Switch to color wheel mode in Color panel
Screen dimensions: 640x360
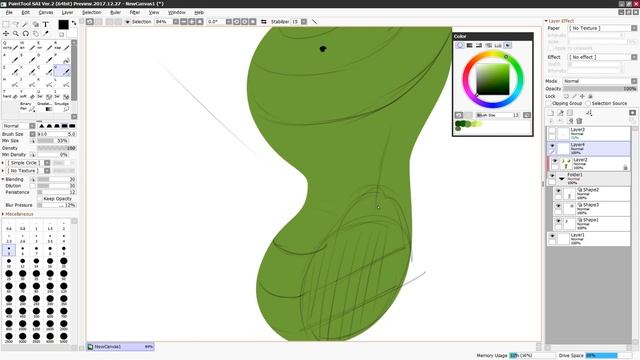[460, 45]
